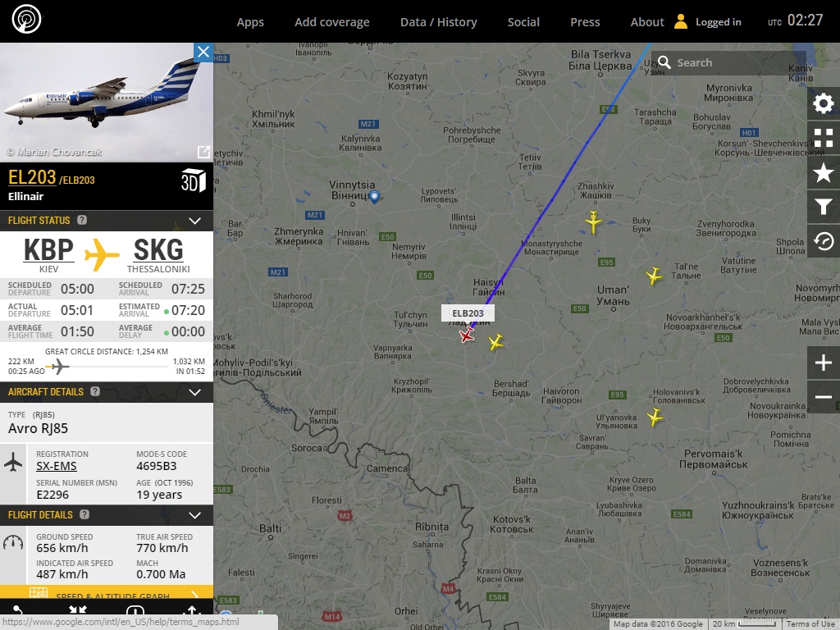Collapse the Aircraft Details section

coord(195,392)
